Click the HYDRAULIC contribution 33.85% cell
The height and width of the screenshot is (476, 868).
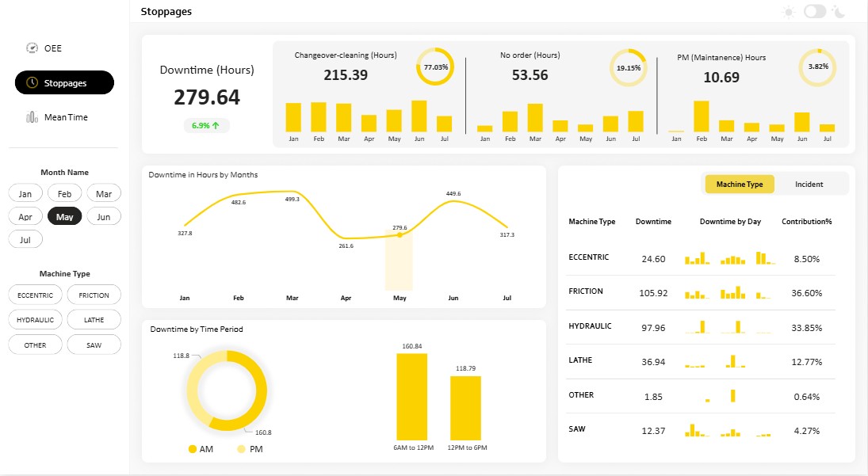(x=806, y=328)
